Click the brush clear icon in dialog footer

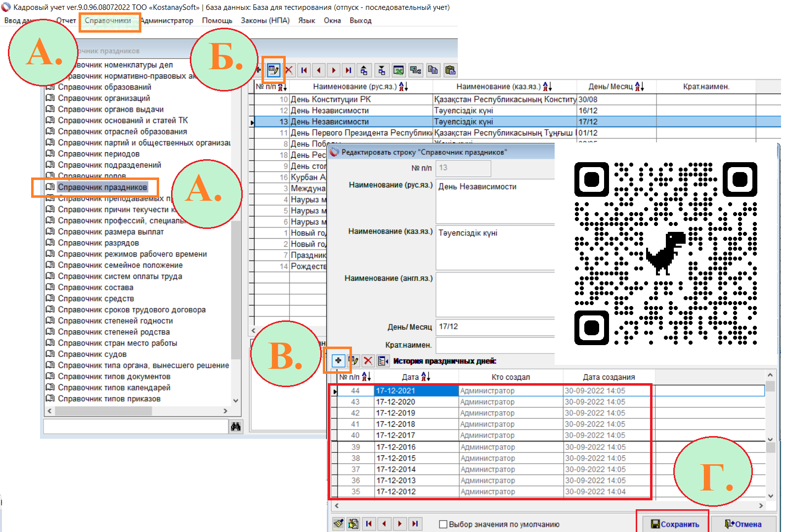[x=338, y=524]
